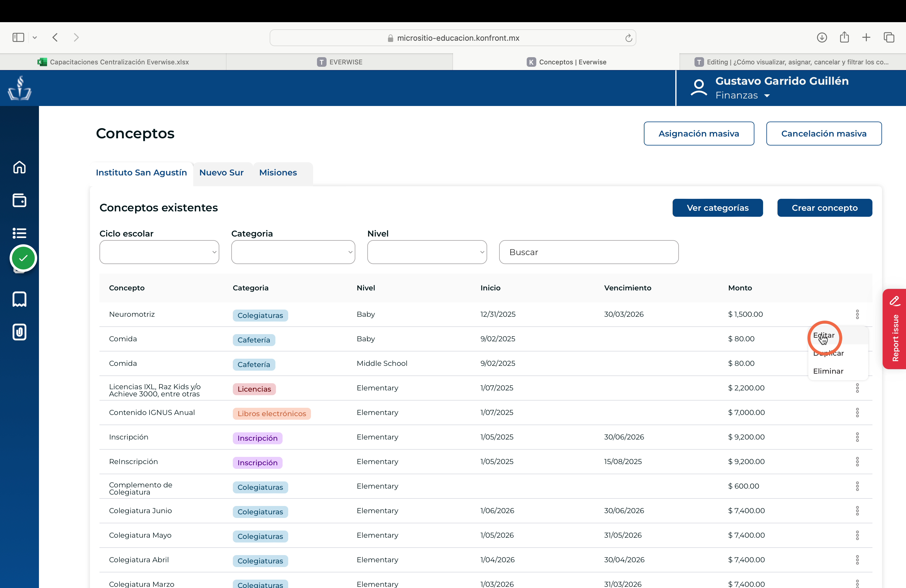
Task: Select the Instituto San Agustín tab
Action: pyautogui.click(x=141, y=172)
